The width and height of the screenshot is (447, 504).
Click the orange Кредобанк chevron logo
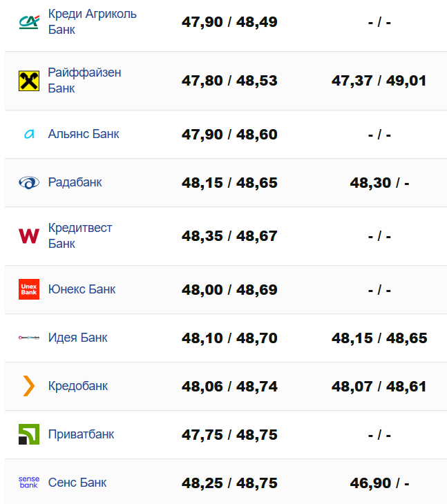pyautogui.click(x=28, y=386)
